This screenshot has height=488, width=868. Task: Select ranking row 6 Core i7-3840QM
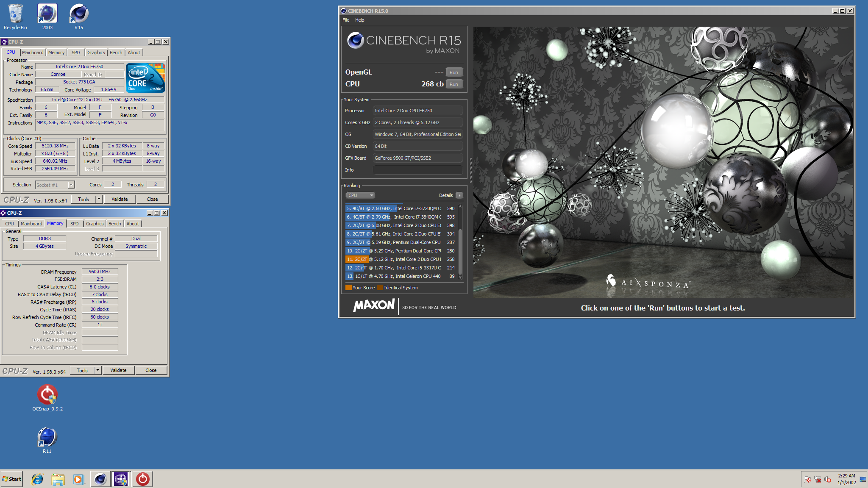coord(401,217)
